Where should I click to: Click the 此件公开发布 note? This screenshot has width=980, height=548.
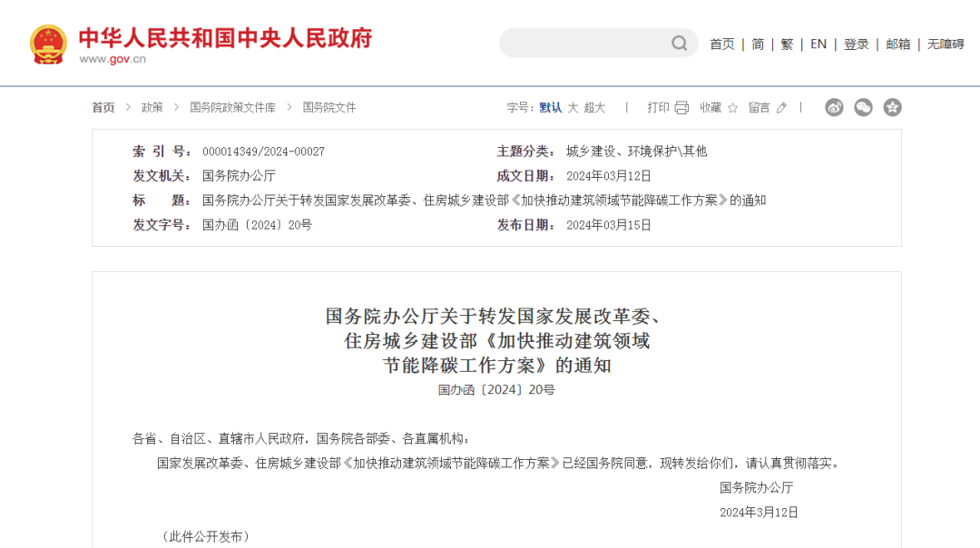[x=205, y=536]
